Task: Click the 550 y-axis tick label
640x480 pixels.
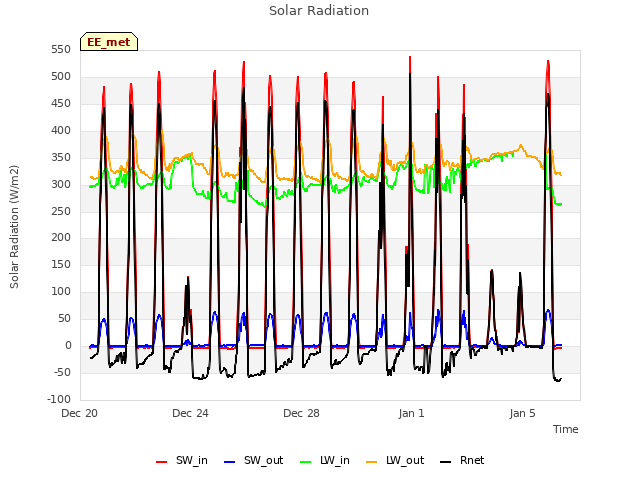Action: (x=61, y=50)
